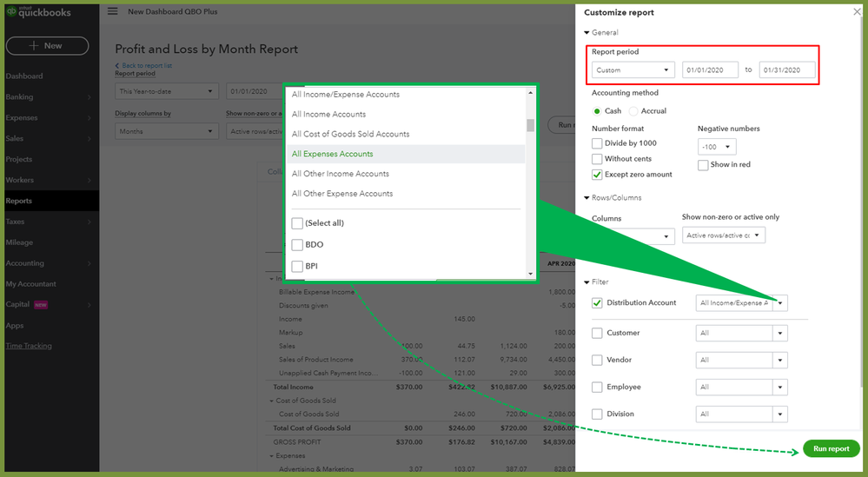Viewport: 868px width, 477px height.
Task: Click the QuickBooks logo
Action: (x=39, y=11)
